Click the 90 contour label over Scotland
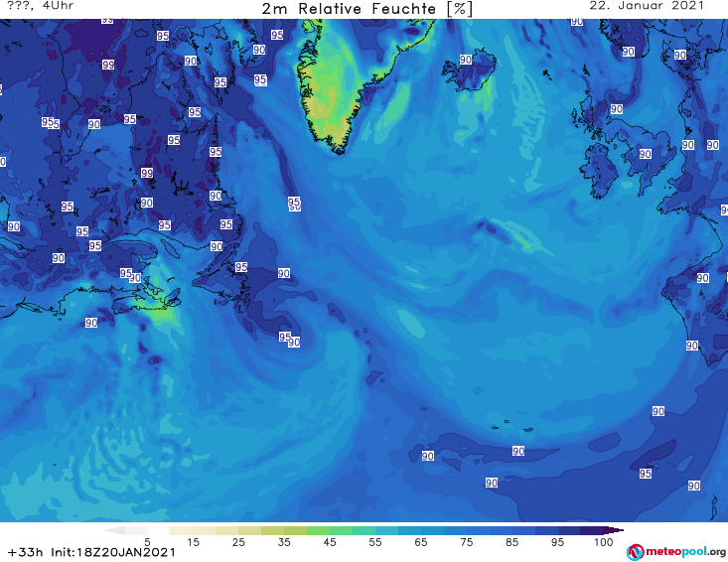 click(x=616, y=109)
